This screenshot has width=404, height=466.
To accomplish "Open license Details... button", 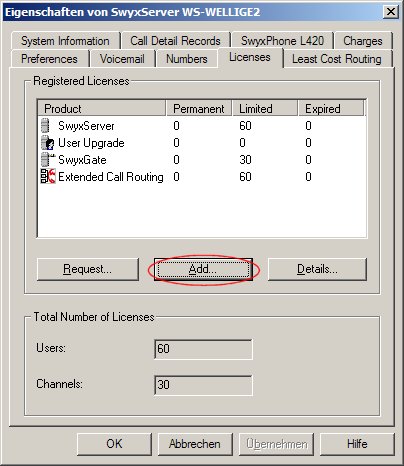I will coord(317,269).
